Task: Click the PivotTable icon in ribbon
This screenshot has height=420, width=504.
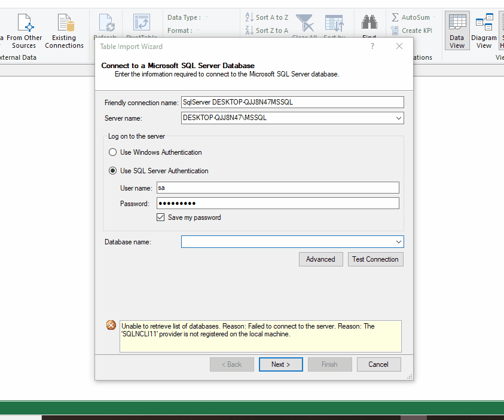Action: pos(142,24)
